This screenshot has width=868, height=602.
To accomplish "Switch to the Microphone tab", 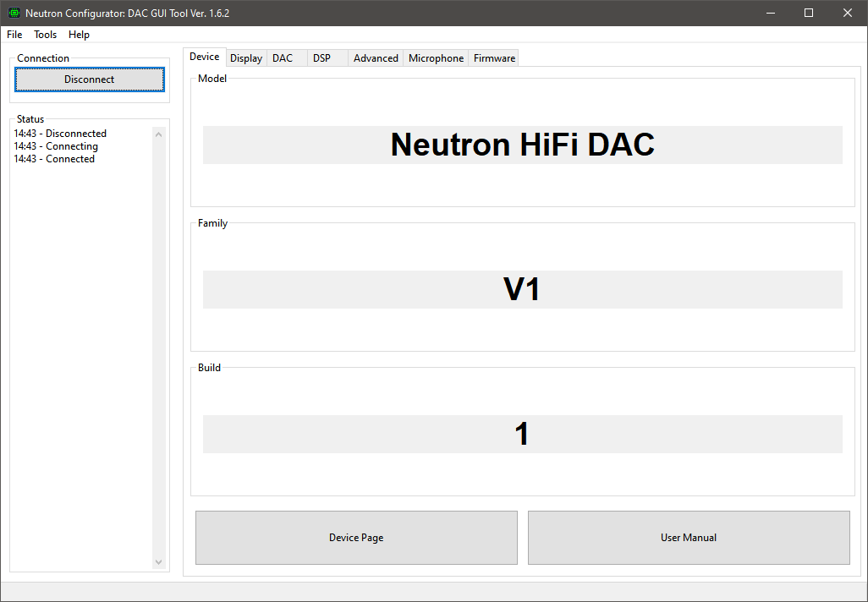I will point(436,57).
